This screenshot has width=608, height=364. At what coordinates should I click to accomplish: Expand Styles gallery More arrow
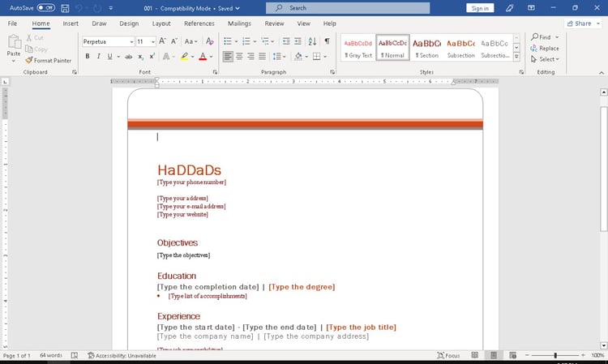pyautogui.click(x=516, y=57)
